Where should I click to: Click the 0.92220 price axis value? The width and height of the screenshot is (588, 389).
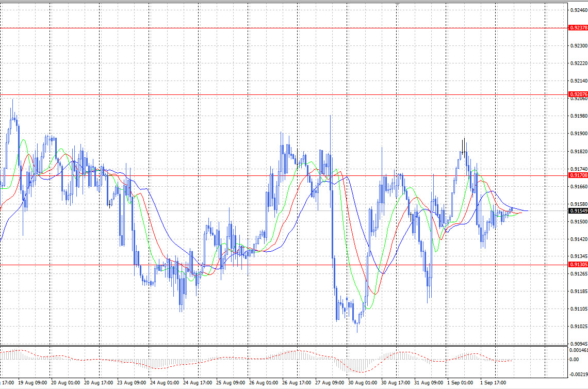(579, 63)
